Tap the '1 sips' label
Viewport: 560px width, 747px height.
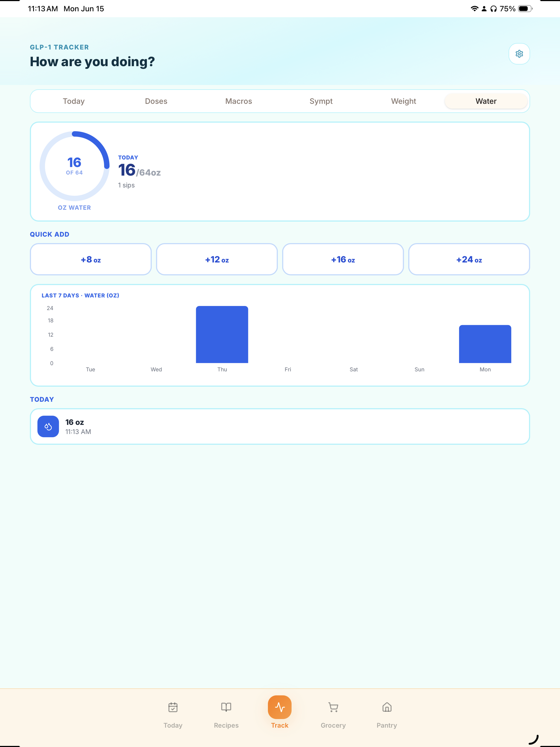tap(126, 185)
